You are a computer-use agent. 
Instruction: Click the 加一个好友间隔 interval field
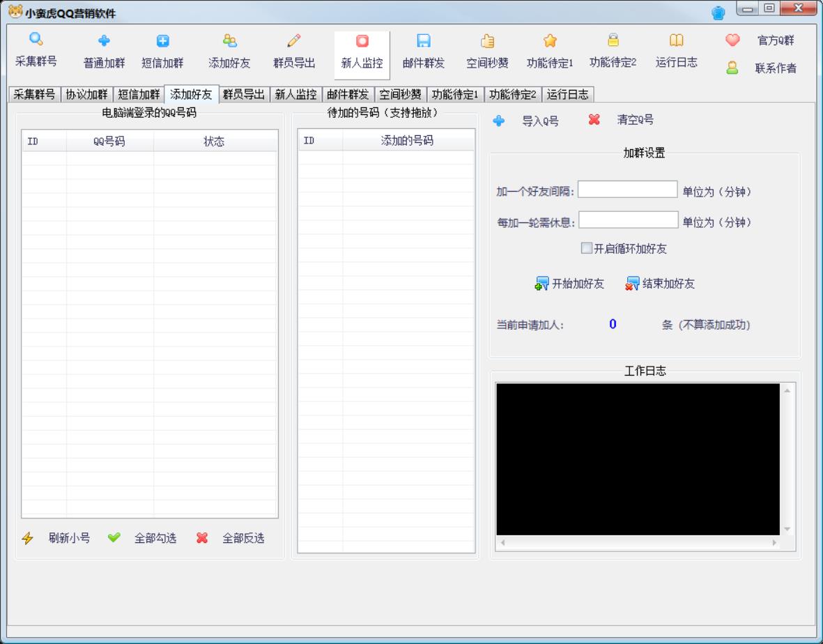tap(626, 191)
